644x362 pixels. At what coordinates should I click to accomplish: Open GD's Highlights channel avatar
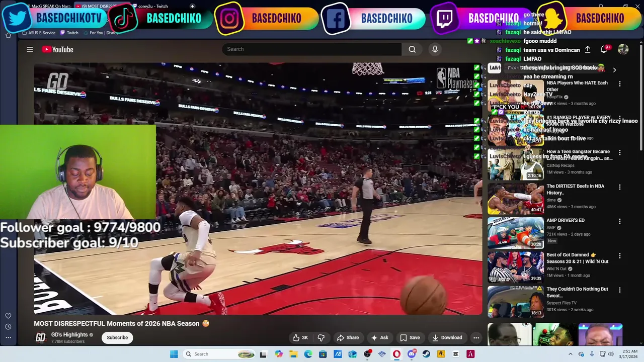(x=40, y=338)
